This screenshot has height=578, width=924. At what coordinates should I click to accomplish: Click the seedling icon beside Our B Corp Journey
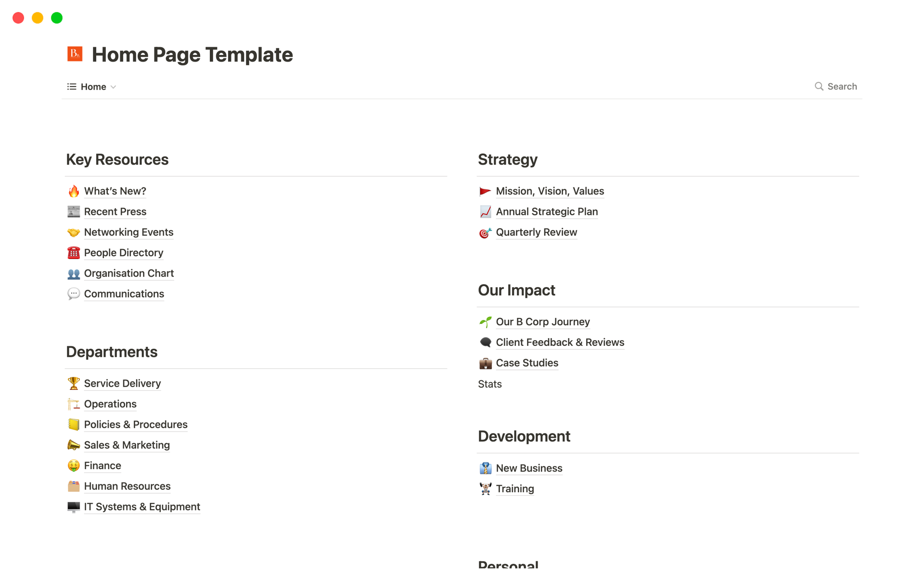pos(485,322)
